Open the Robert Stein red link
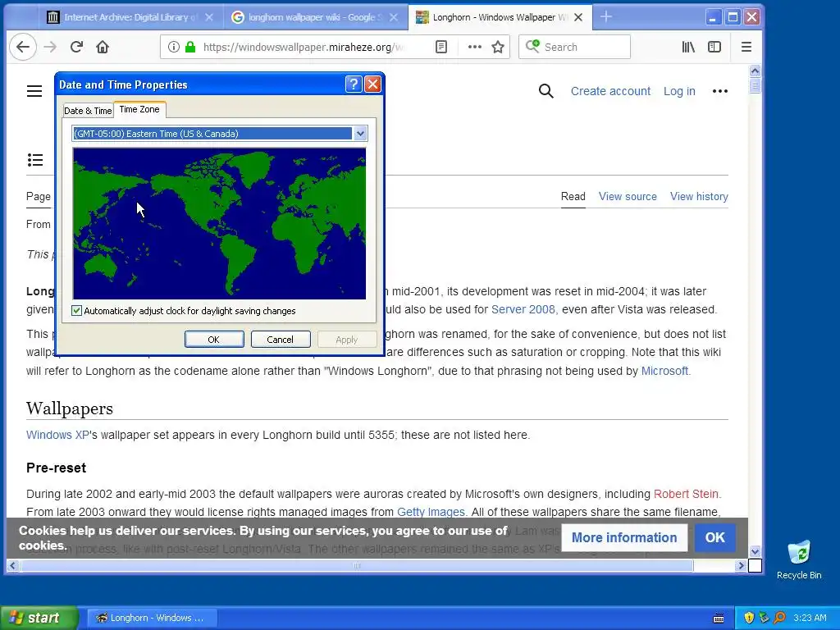 [686, 494]
